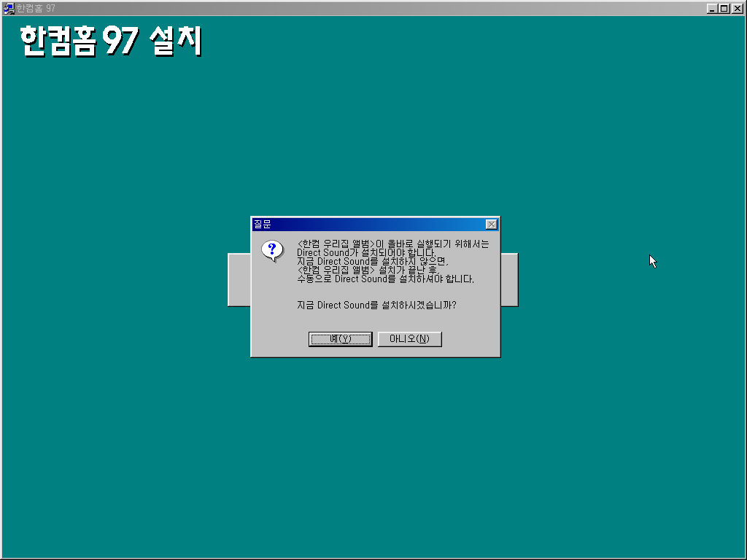The image size is (747, 560).
Task: Click the 한컴홈 97 window icon in title bar
Action: pyautogui.click(x=9, y=8)
